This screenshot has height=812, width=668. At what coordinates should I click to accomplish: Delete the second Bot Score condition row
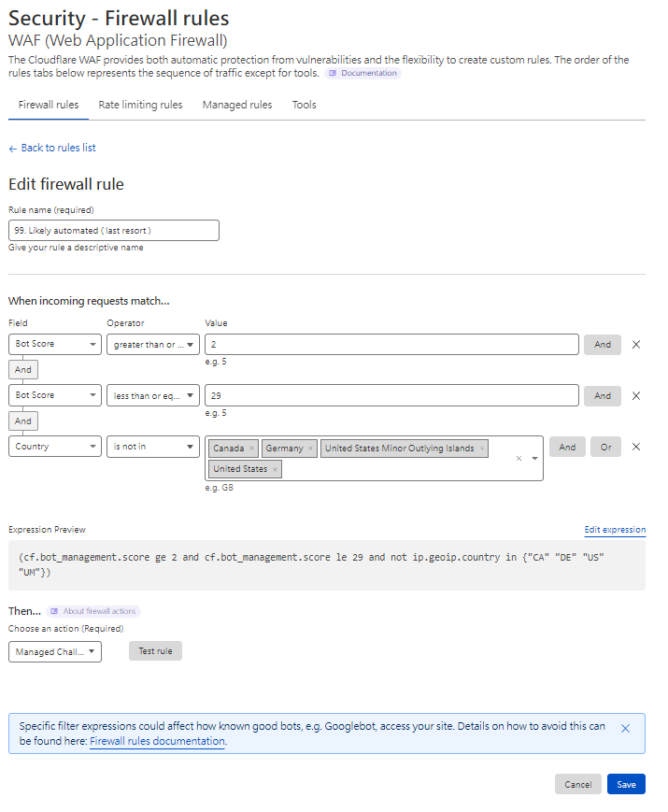point(636,396)
